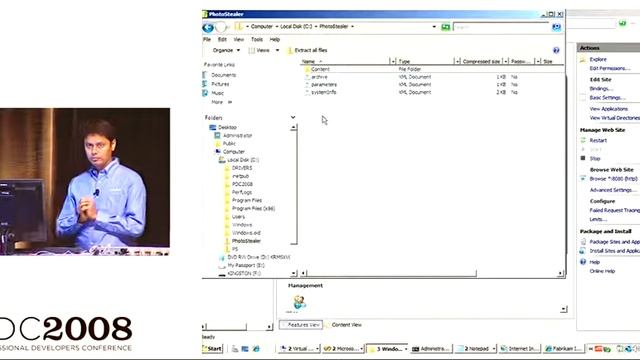Select Program Files (x86) folder in tree
This screenshot has height=360, width=640.
click(x=253, y=209)
